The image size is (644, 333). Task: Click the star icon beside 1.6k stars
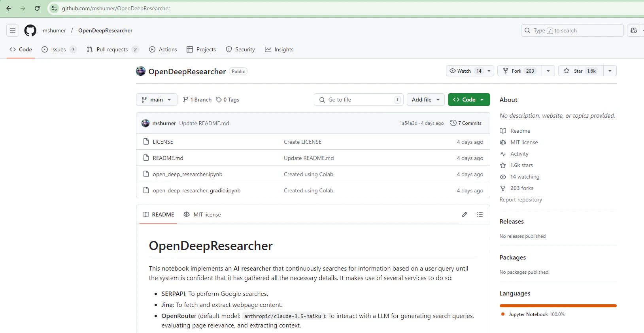503,165
